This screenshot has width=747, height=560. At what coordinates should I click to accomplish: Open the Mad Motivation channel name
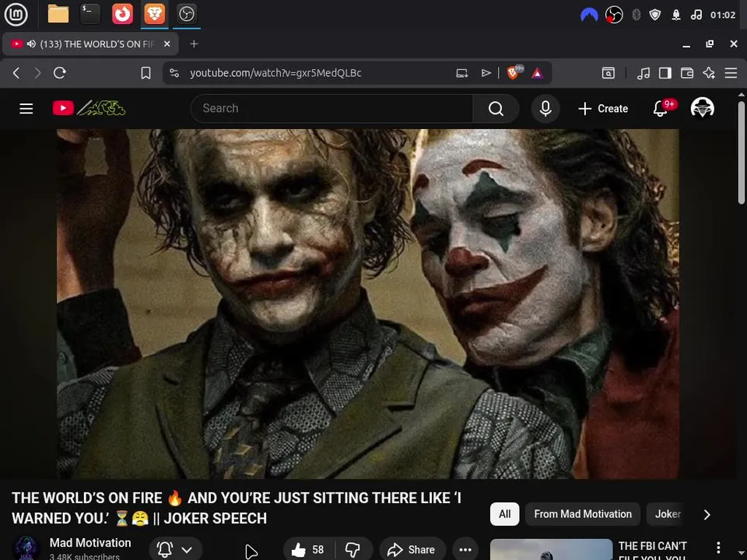point(90,543)
